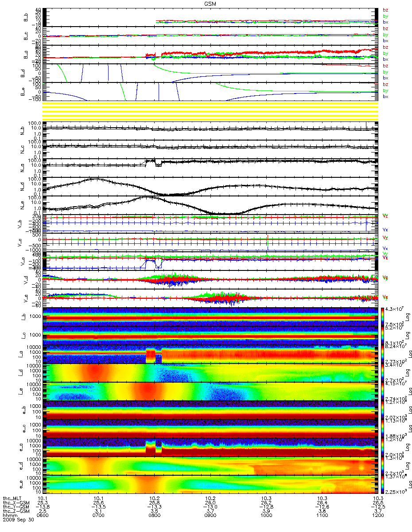This screenshot has width=412, height=532.
Task: Click the 0600 time tick label
Action: point(43,516)
